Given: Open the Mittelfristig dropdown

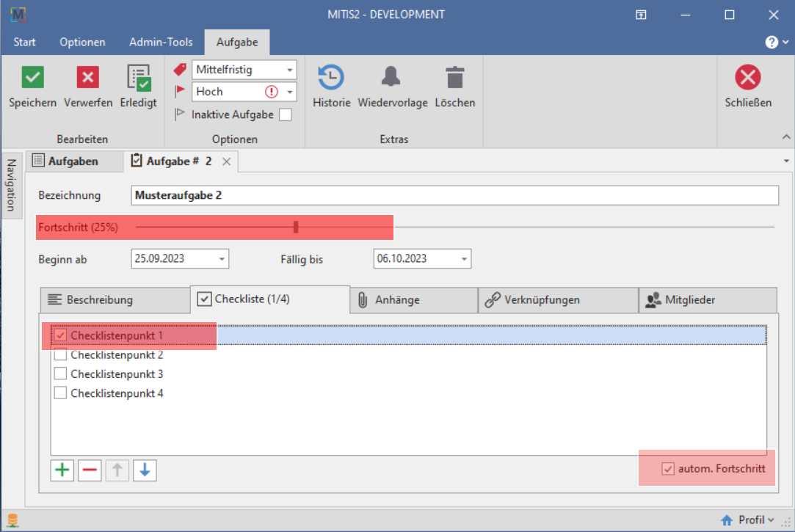Looking at the screenshot, I should 290,70.
